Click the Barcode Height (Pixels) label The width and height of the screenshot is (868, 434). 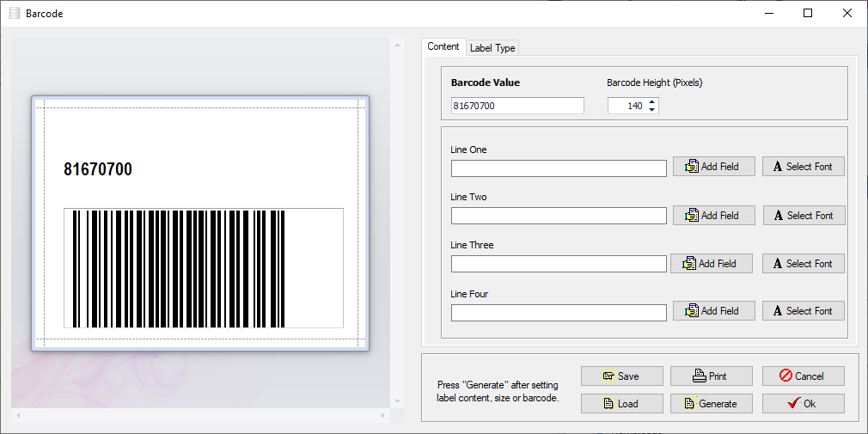click(655, 83)
